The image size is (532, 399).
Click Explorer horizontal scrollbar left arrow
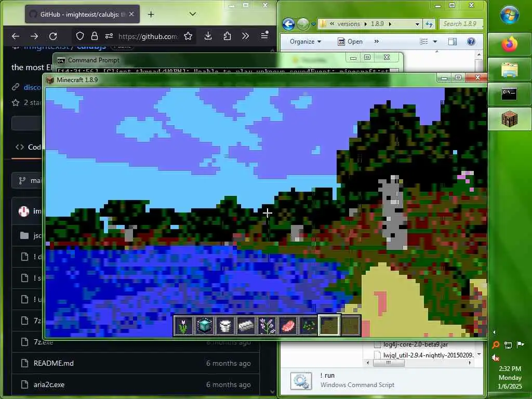tap(368, 363)
